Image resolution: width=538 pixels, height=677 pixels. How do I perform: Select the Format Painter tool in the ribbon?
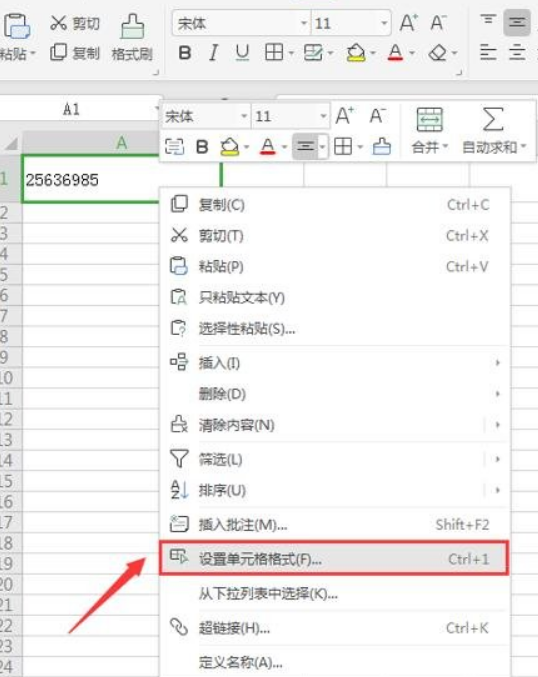132,38
